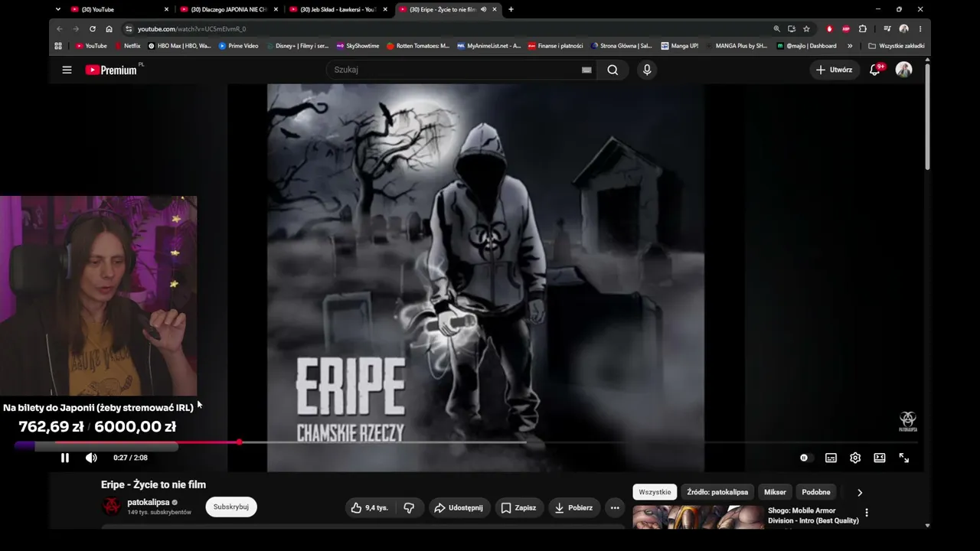
Task: Bookmark this page with star icon
Action: [x=806, y=29]
